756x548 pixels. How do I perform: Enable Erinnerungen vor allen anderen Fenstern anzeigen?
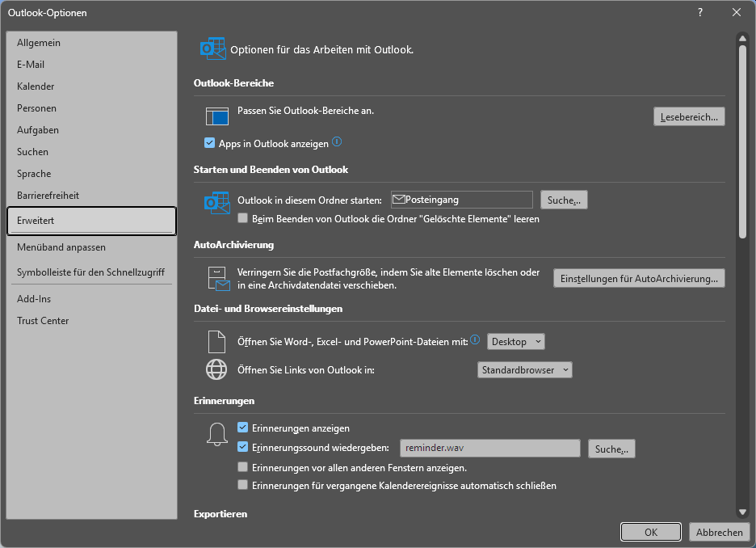point(242,467)
